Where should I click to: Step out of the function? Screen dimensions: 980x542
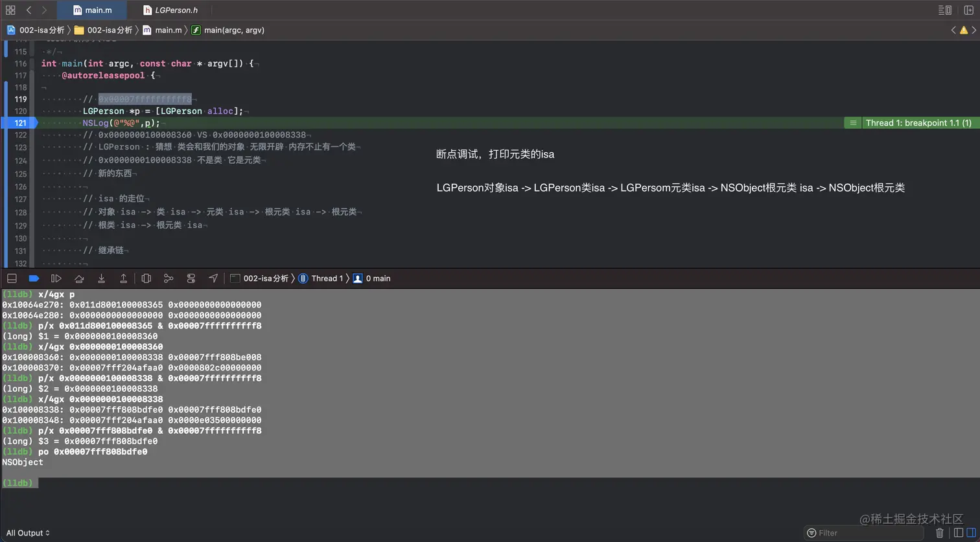point(123,278)
